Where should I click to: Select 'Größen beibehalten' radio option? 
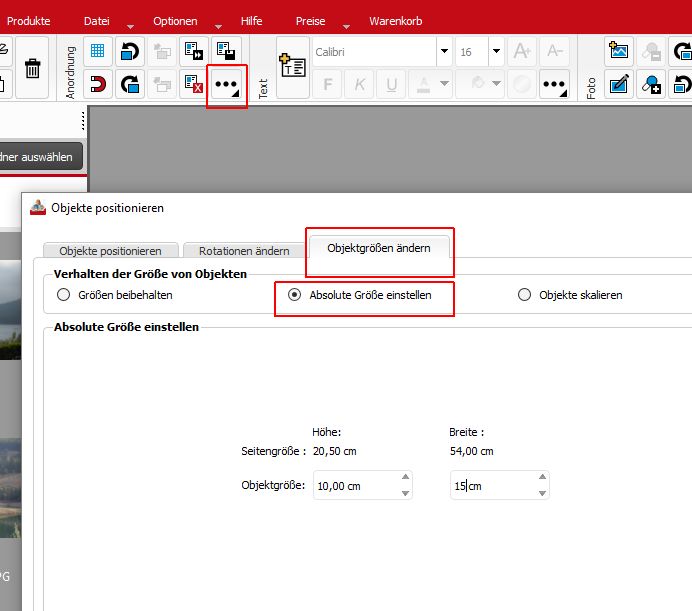64,295
